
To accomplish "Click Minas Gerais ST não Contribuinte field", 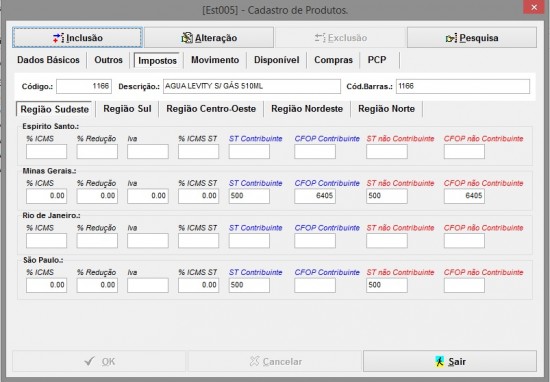I will pyautogui.click(x=387, y=196).
